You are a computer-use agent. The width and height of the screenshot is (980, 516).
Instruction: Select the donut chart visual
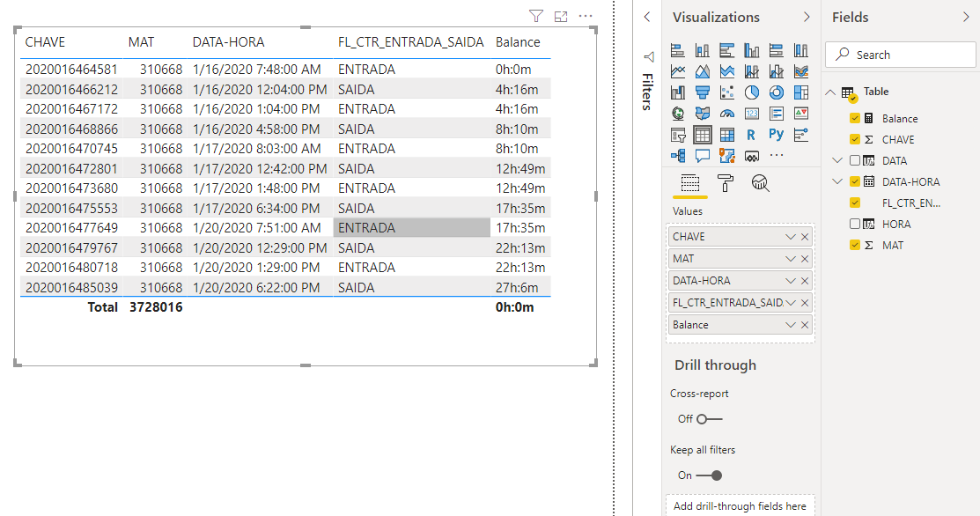[x=777, y=92]
